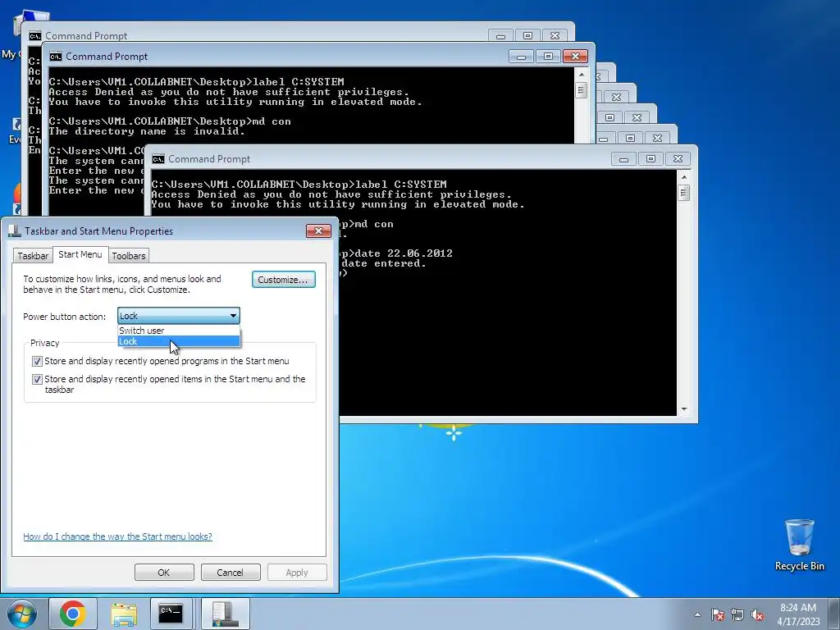Switch to Command Prompt taskbar icon
This screenshot has width=840, height=630.
click(x=171, y=614)
